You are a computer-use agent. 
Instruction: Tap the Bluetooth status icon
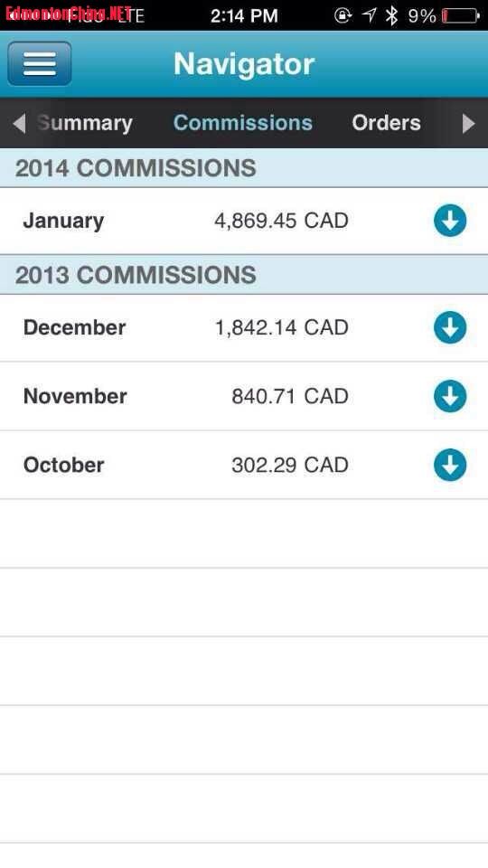[x=391, y=15]
